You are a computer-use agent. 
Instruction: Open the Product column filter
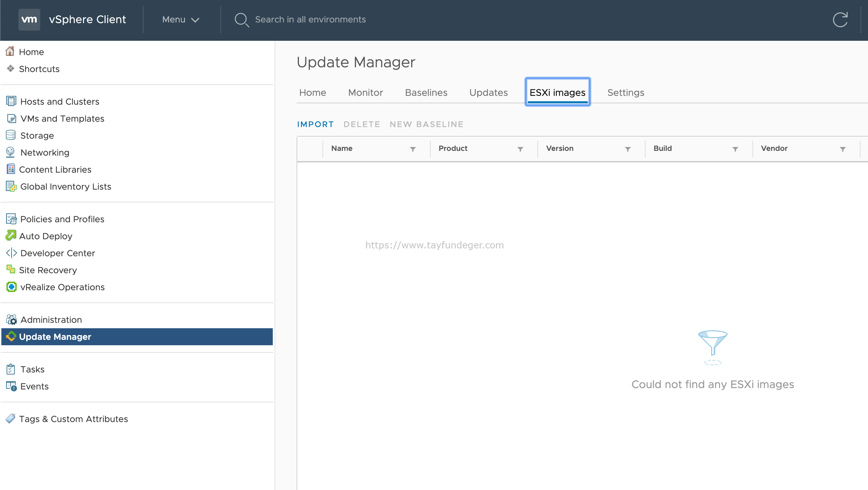click(520, 149)
